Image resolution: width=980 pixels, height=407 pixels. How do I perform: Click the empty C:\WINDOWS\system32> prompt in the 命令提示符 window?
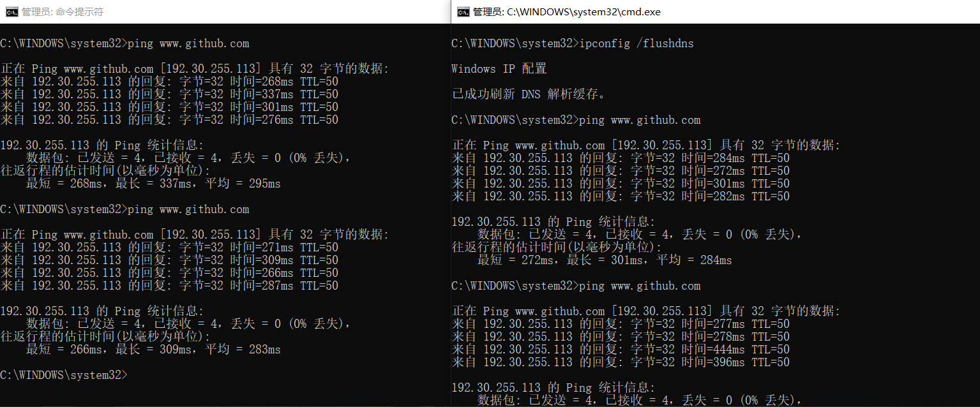click(64, 375)
